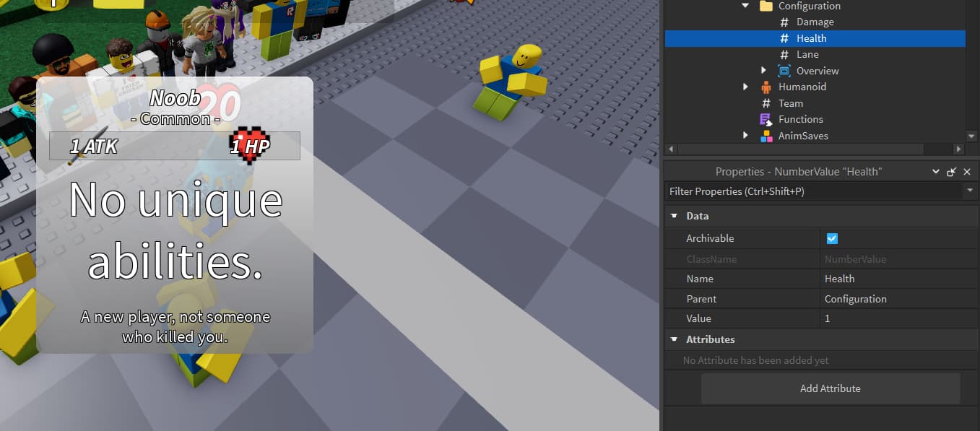The width and height of the screenshot is (980, 431).
Task: Select the Team item in Explorer
Action: pos(791,103)
